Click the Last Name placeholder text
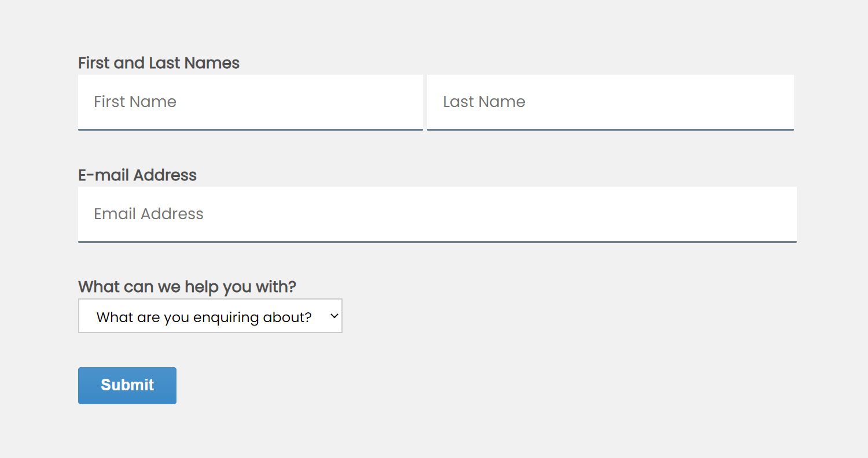The height and width of the screenshot is (458, 868). 484,102
